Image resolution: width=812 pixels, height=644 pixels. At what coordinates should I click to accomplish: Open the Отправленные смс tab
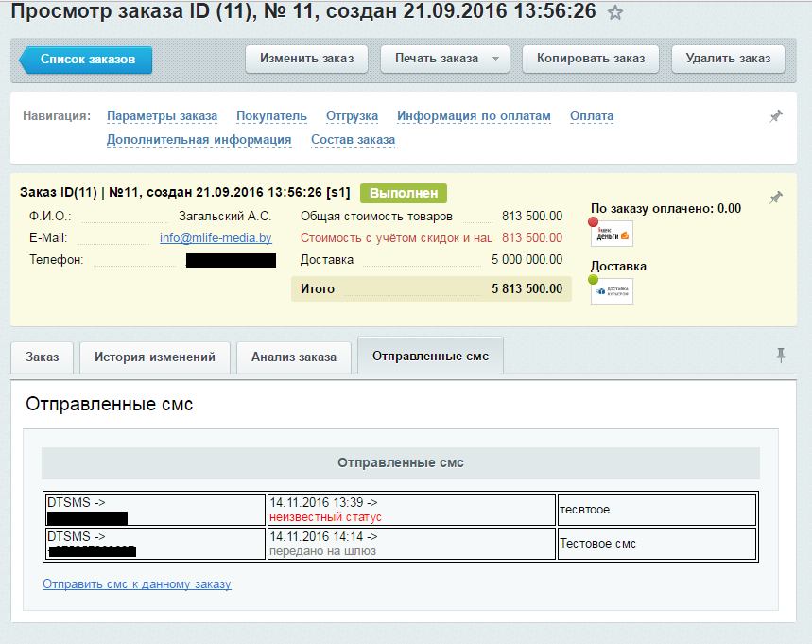[x=430, y=356]
